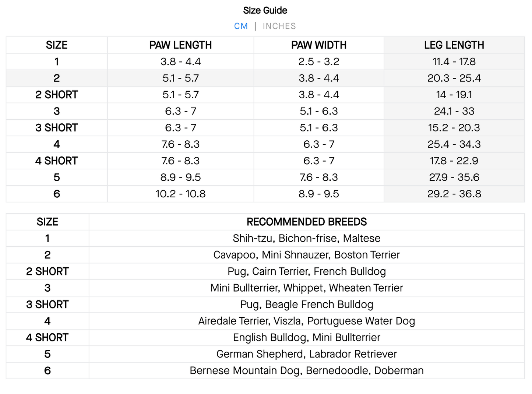Select the German Shepherd, Labrador Retriever row

(x=306, y=354)
